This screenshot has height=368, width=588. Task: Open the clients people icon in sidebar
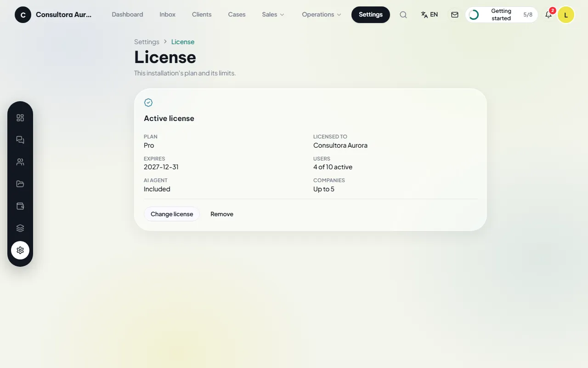[20, 162]
